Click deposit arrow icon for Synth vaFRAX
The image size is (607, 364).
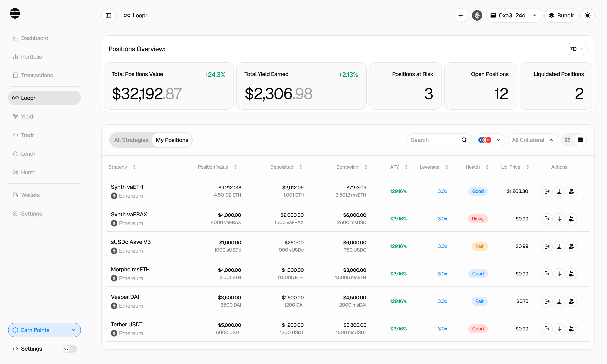tap(559, 219)
